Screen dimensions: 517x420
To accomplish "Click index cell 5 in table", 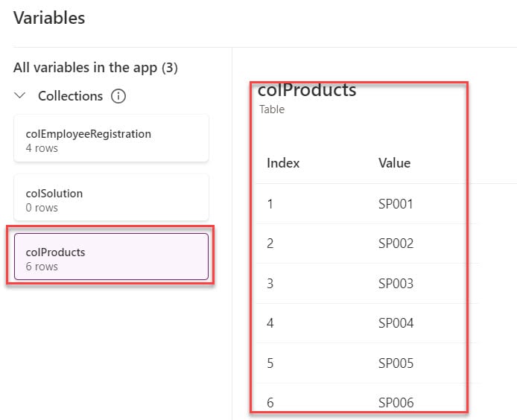I will 270,363.
